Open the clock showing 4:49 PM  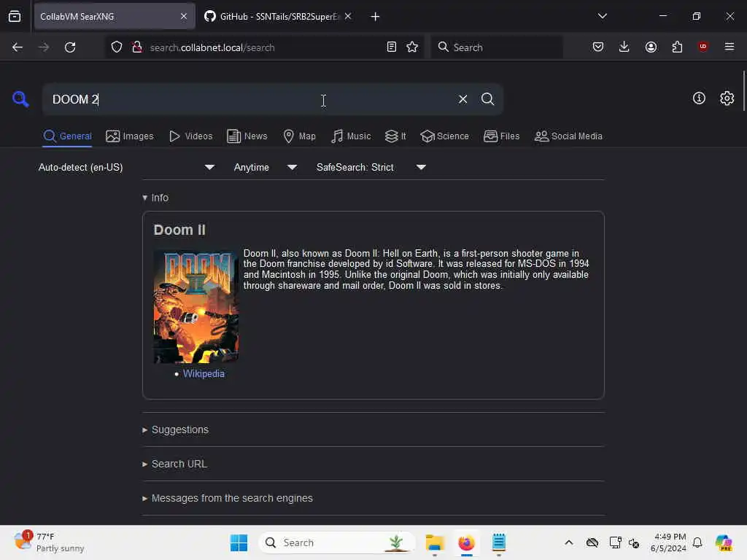click(668, 542)
